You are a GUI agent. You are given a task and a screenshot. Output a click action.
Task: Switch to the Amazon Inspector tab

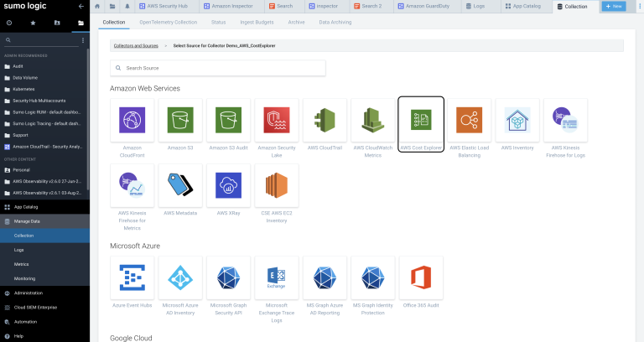[228, 6]
